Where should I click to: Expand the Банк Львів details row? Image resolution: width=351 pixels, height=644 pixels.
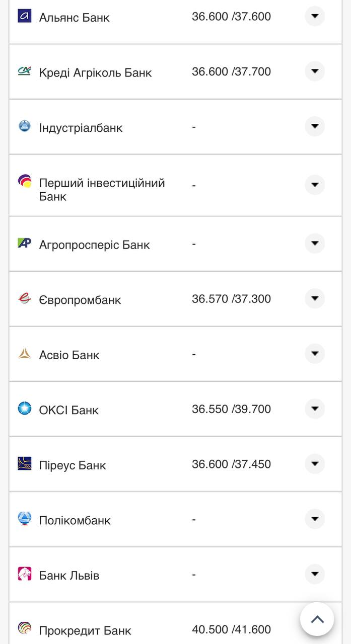coord(314,574)
